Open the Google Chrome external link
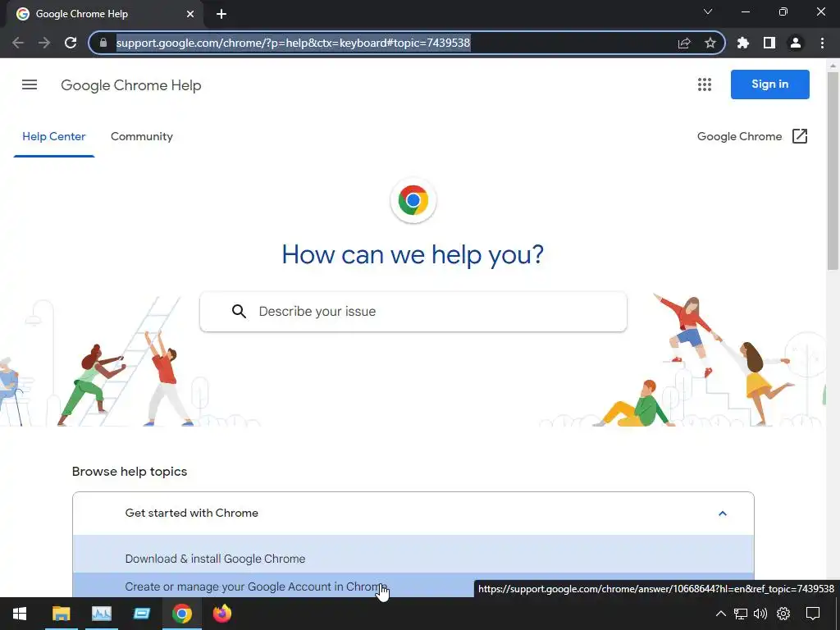840x630 pixels. click(x=752, y=137)
